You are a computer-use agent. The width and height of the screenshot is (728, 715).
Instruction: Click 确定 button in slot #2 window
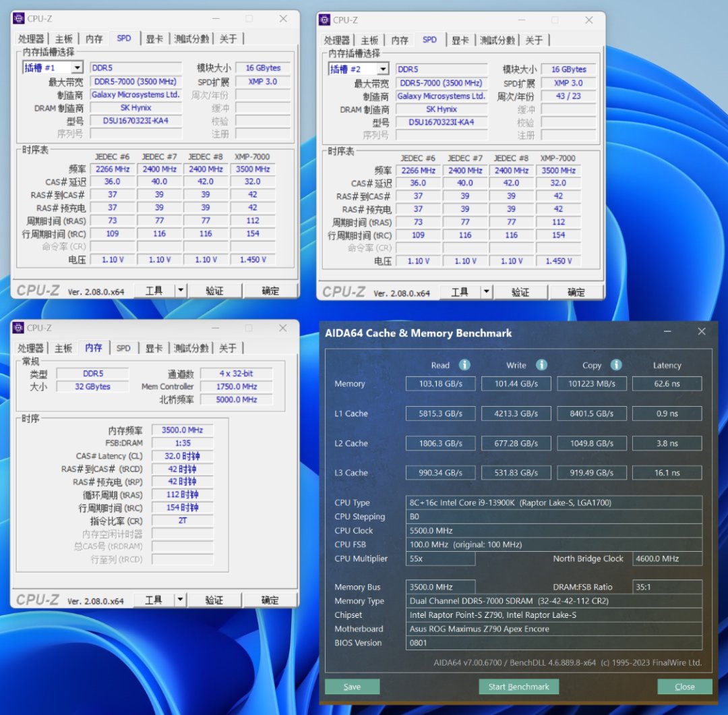pos(576,292)
